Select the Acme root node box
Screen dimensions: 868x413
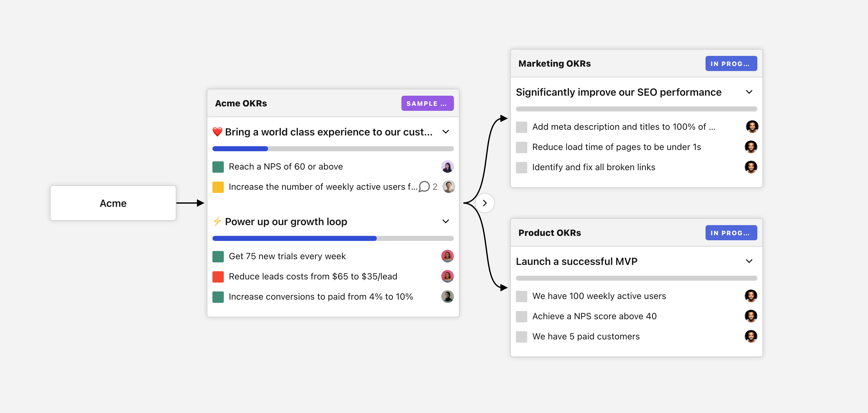click(x=113, y=203)
